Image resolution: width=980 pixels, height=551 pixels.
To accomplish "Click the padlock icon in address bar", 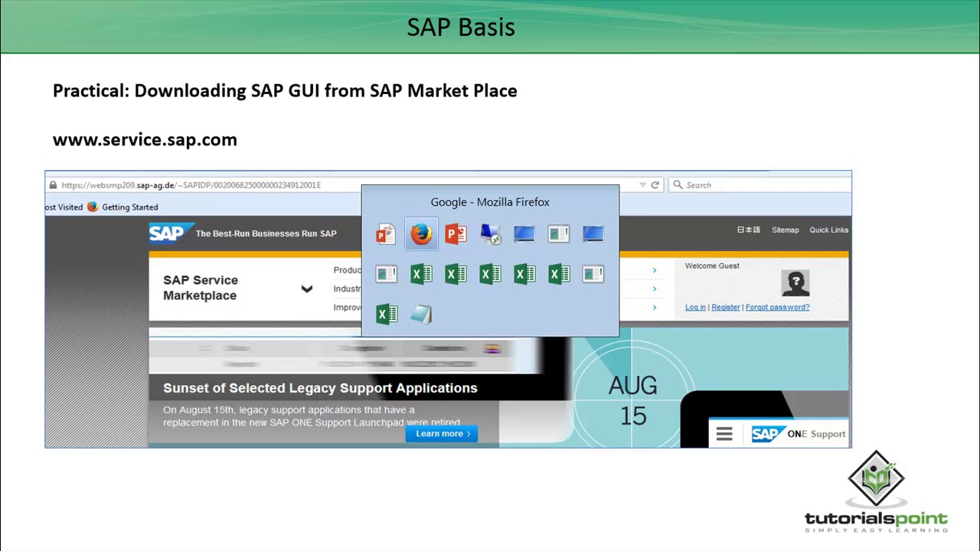I will [53, 185].
